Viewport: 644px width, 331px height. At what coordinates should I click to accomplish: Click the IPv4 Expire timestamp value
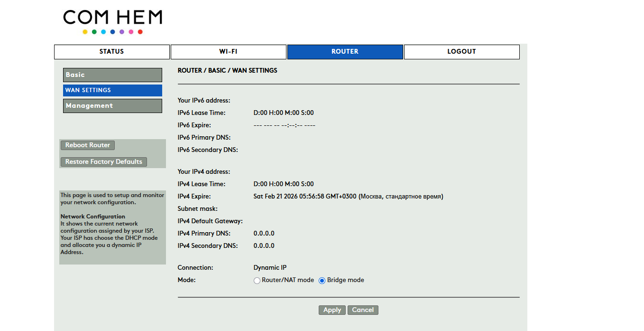pyautogui.click(x=348, y=197)
